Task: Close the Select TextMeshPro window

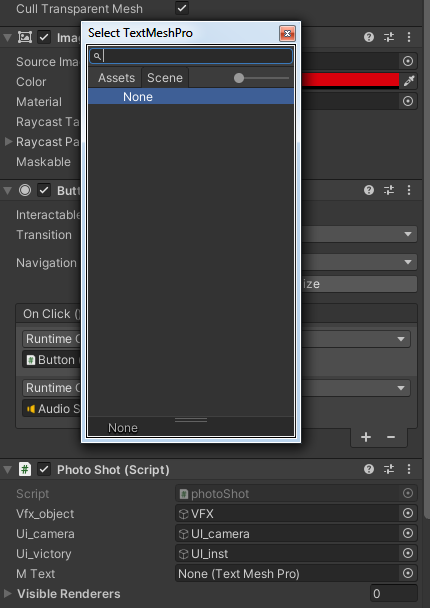Action: click(287, 34)
